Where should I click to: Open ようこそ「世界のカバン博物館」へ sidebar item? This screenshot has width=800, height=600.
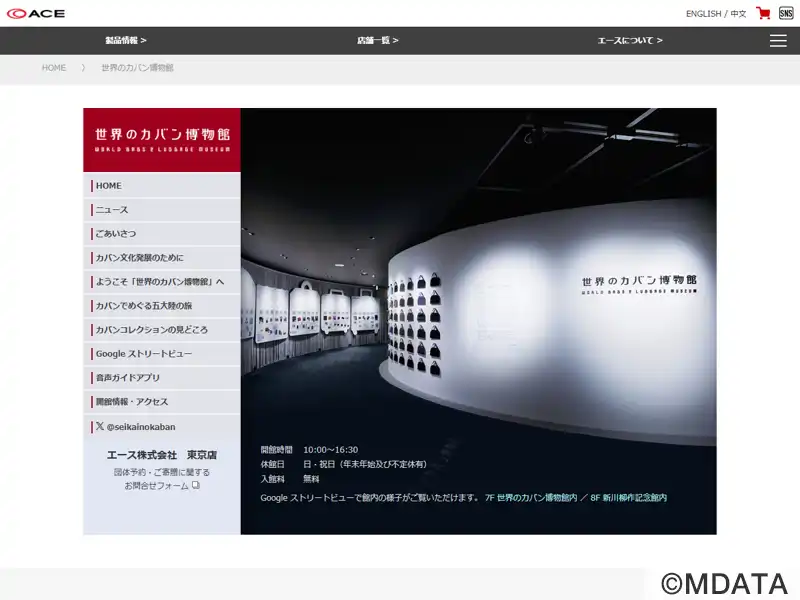coord(162,282)
